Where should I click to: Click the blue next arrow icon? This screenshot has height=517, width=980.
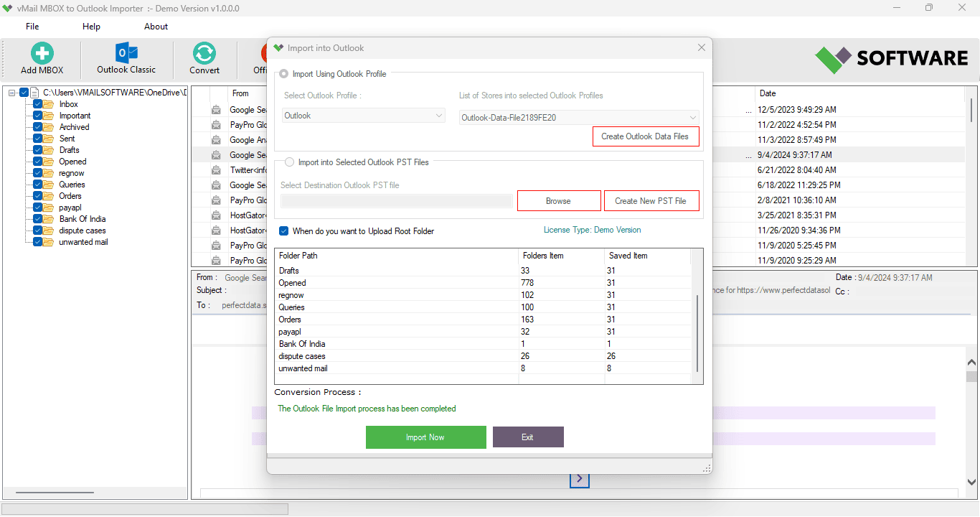[x=579, y=478]
